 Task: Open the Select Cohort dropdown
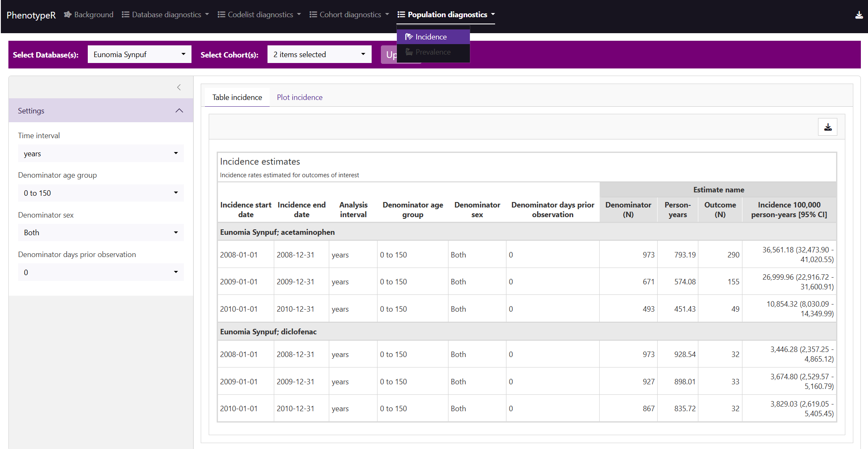(319, 55)
